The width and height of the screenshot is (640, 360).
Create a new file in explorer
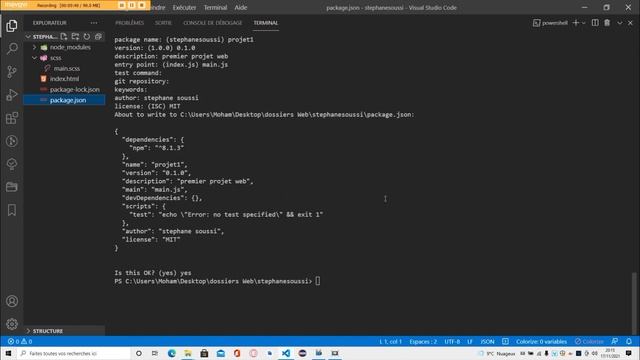tap(64, 37)
